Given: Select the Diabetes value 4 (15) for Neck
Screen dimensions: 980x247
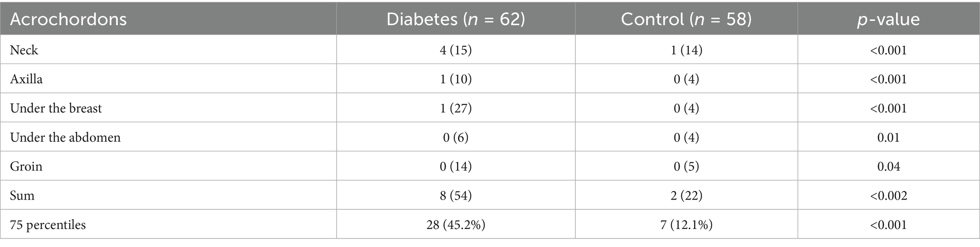Looking at the screenshot, I should pyautogui.click(x=456, y=50).
